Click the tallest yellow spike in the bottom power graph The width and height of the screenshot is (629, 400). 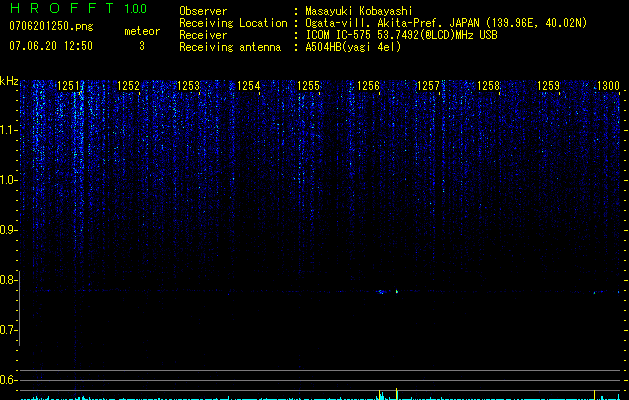click(x=396, y=394)
